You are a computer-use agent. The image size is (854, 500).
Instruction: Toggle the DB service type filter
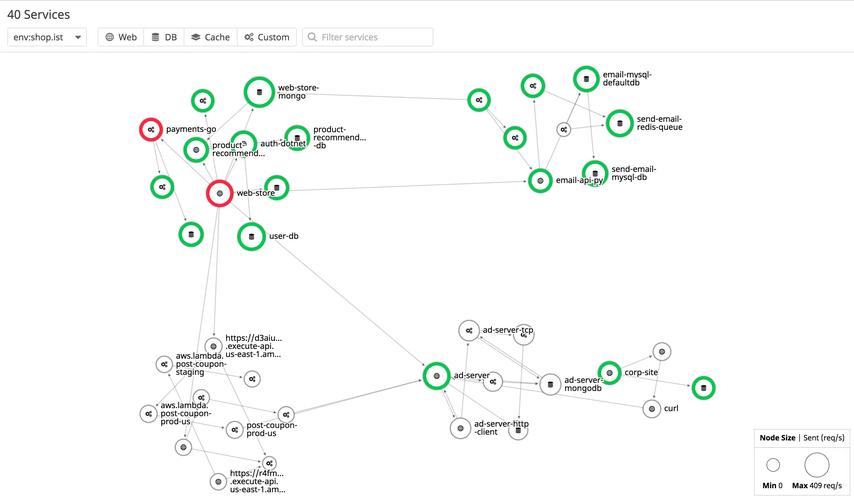coord(162,37)
